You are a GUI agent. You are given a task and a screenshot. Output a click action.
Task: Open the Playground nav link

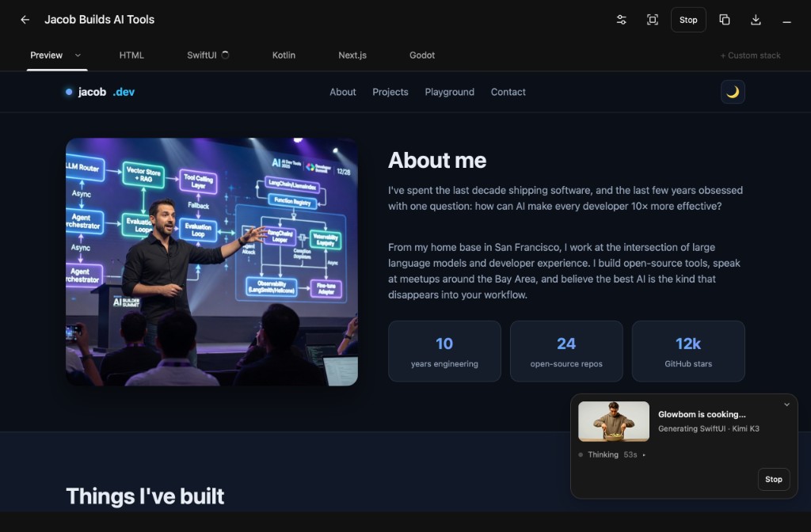pyautogui.click(x=450, y=92)
